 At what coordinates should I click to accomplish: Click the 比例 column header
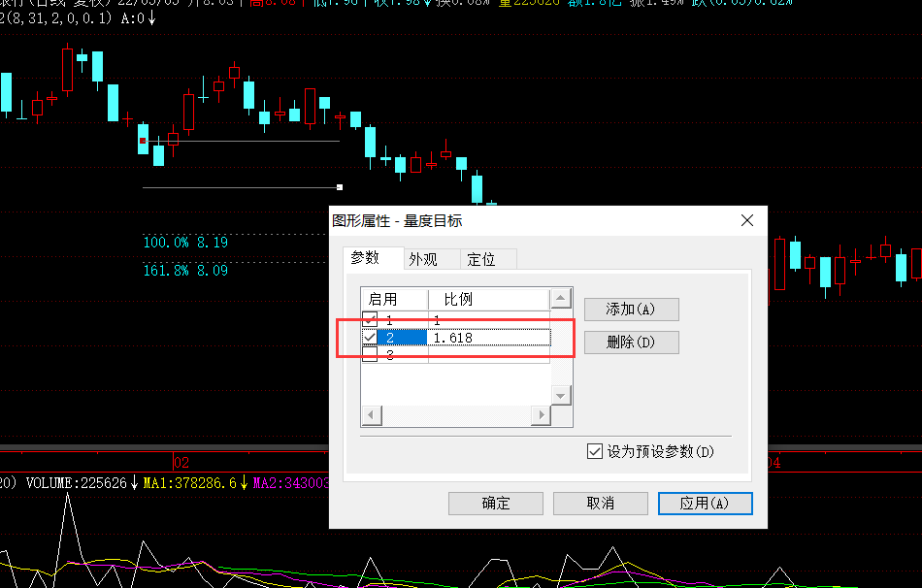tap(488, 299)
